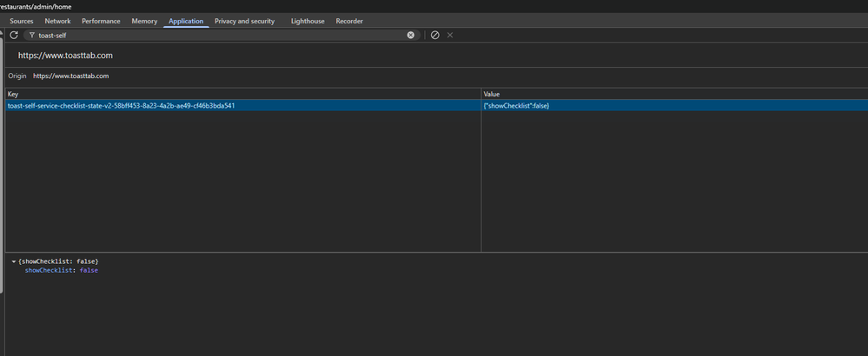Clear the filter text with the X icon

pos(411,36)
